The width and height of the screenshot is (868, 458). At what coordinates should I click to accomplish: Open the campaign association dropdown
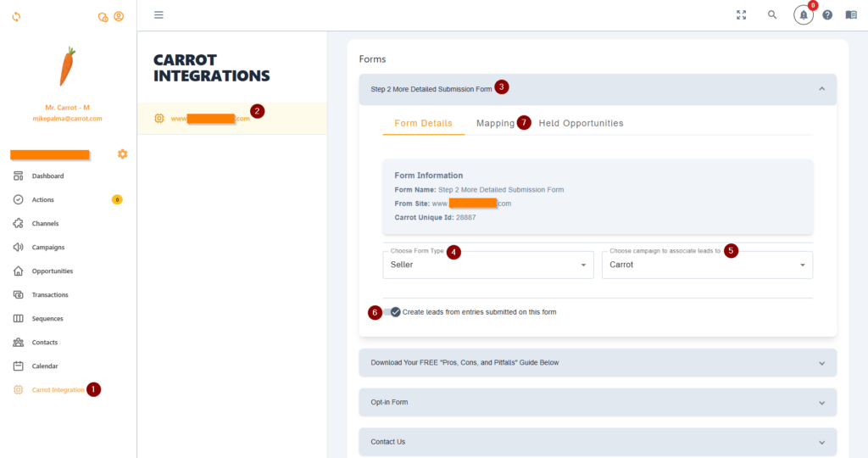pyautogui.click(x=707, y=265)
